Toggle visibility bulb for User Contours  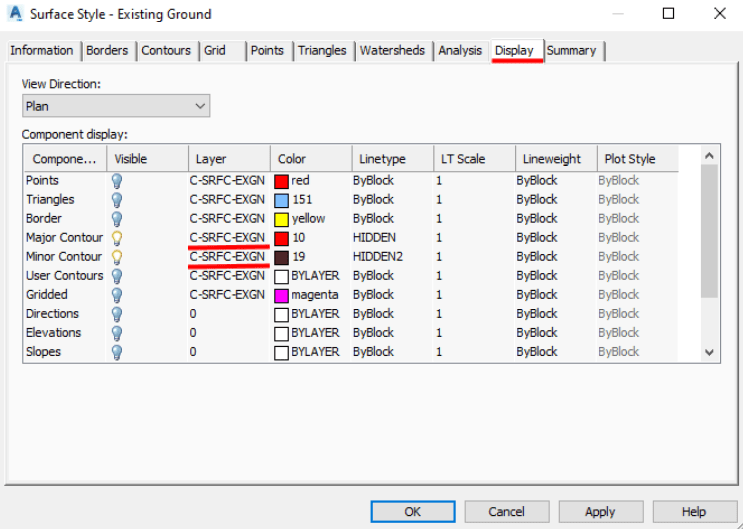click(x=117, y=275)
